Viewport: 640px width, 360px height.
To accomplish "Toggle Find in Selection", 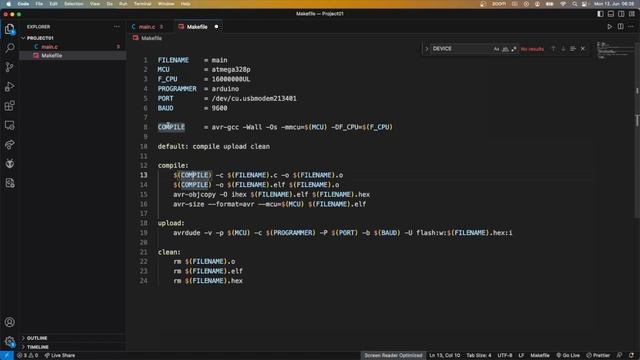I will [x=573, y=49].
